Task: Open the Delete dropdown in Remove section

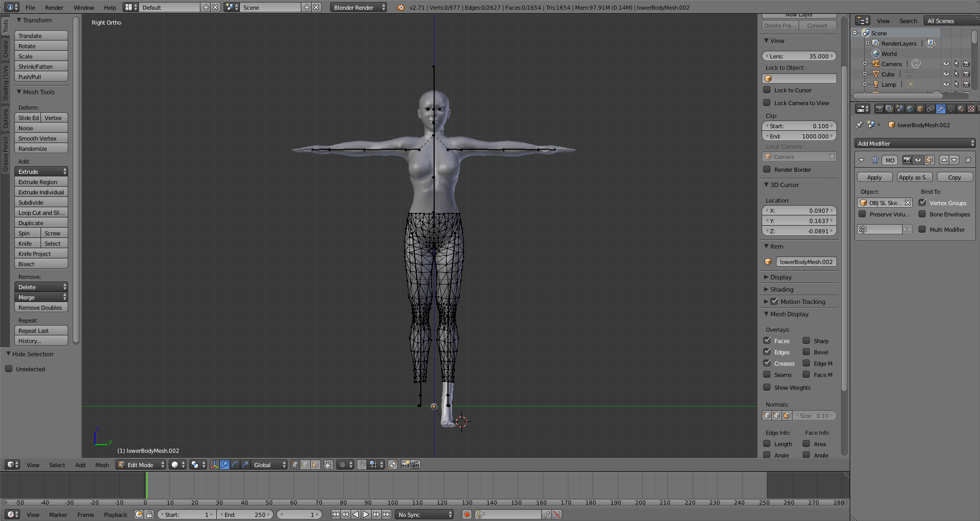Action: [x=41, y=287]
